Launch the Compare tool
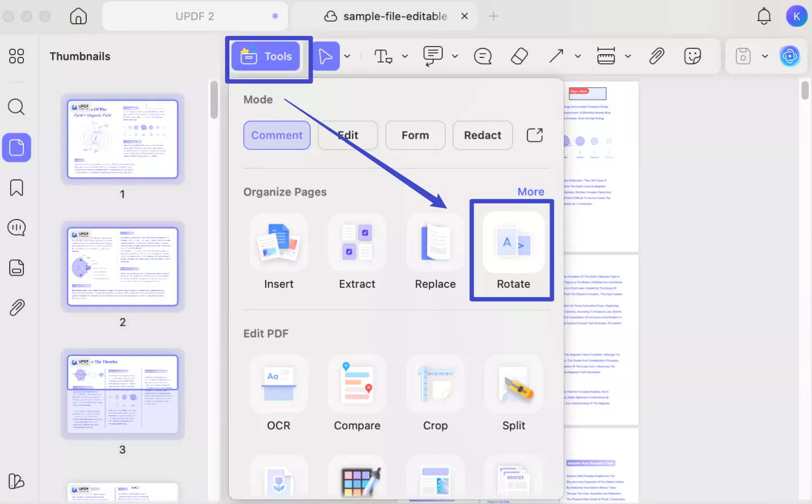Viewport: 812px width, 504px height. coord(357,394)
